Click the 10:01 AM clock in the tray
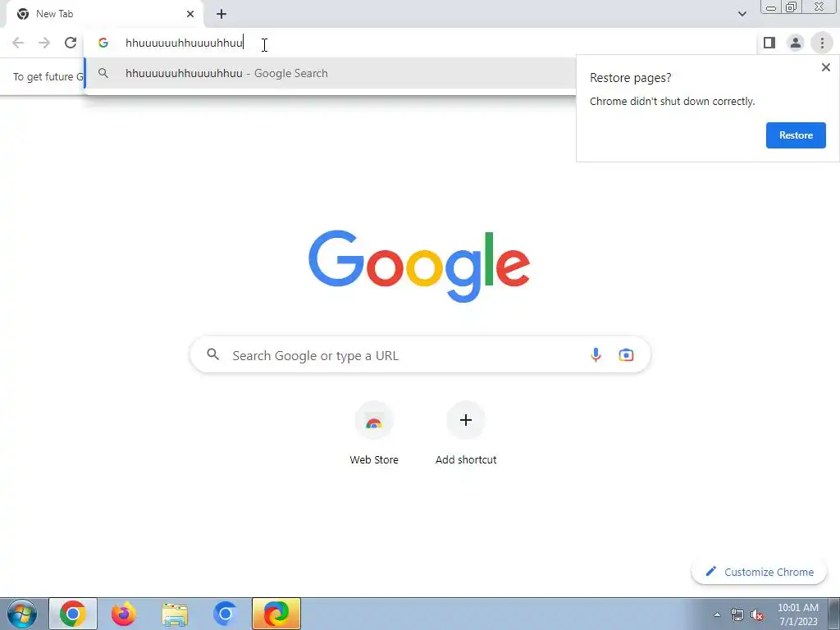This screenshot has height=630, width=840. (798, 608)
